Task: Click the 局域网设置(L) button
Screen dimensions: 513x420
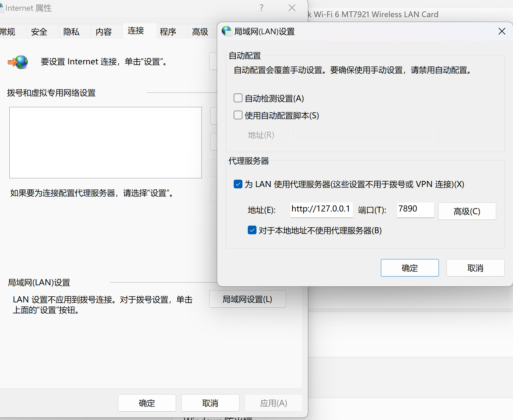Action: [x=247, y=299]
